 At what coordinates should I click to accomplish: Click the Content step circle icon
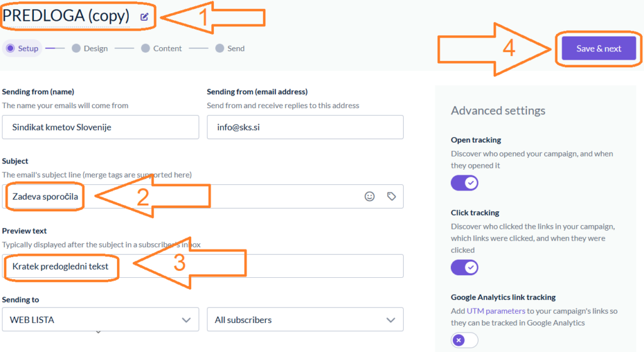coord(145,48)
